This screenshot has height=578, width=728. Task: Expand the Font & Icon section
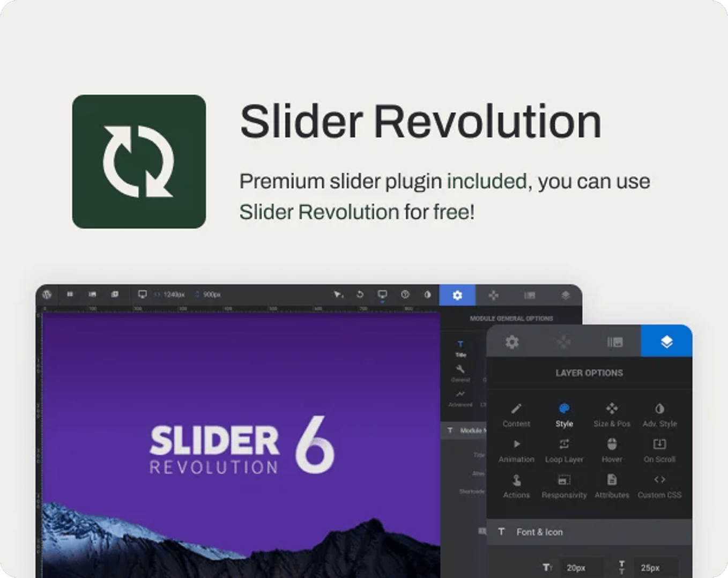(589, 532)
